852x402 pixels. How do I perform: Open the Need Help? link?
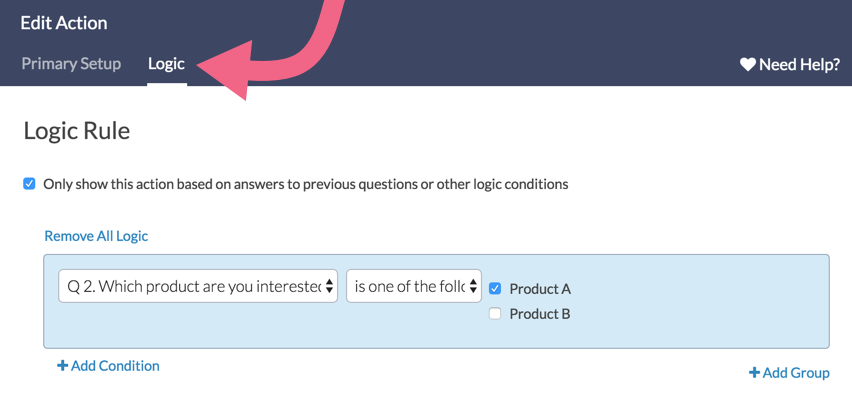point(799,65)
